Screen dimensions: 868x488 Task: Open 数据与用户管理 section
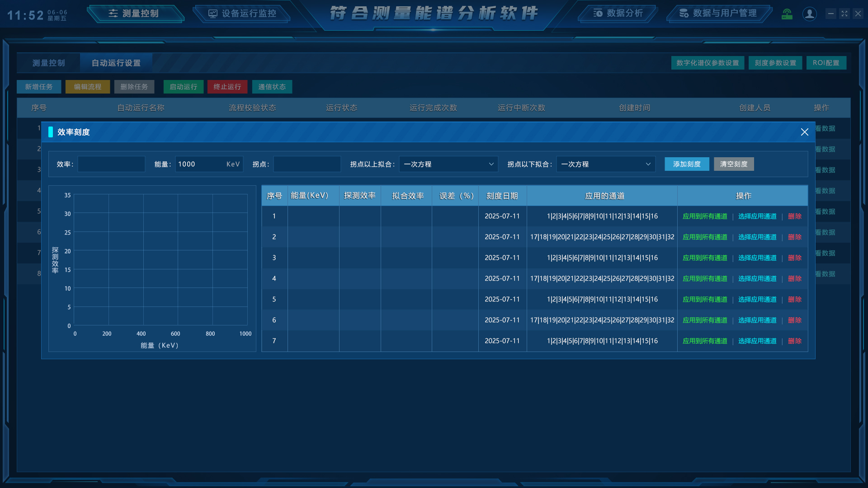click(x=718, y=14)
